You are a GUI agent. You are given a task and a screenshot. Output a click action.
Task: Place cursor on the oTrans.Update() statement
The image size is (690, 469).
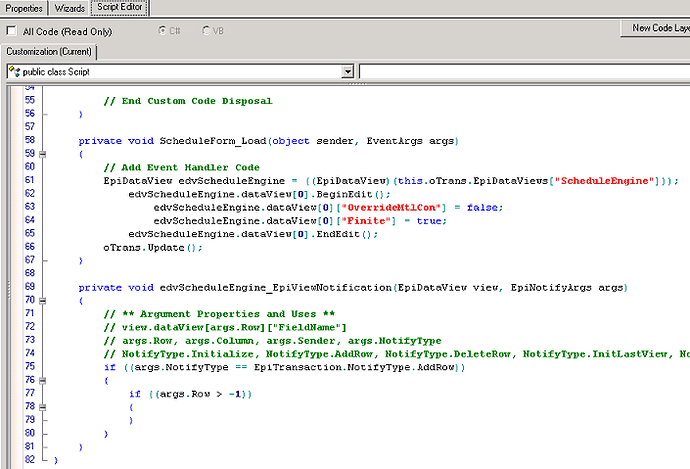(x=152, y=247)
